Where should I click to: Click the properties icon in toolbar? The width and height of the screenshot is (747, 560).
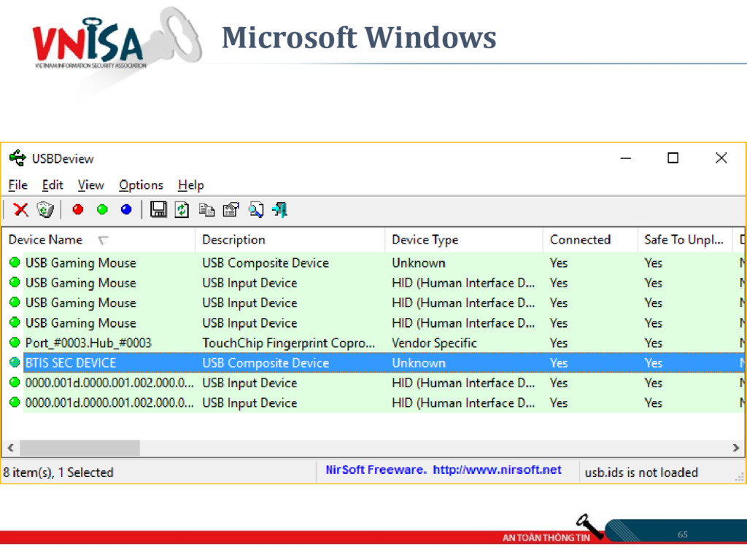[231, 209]
